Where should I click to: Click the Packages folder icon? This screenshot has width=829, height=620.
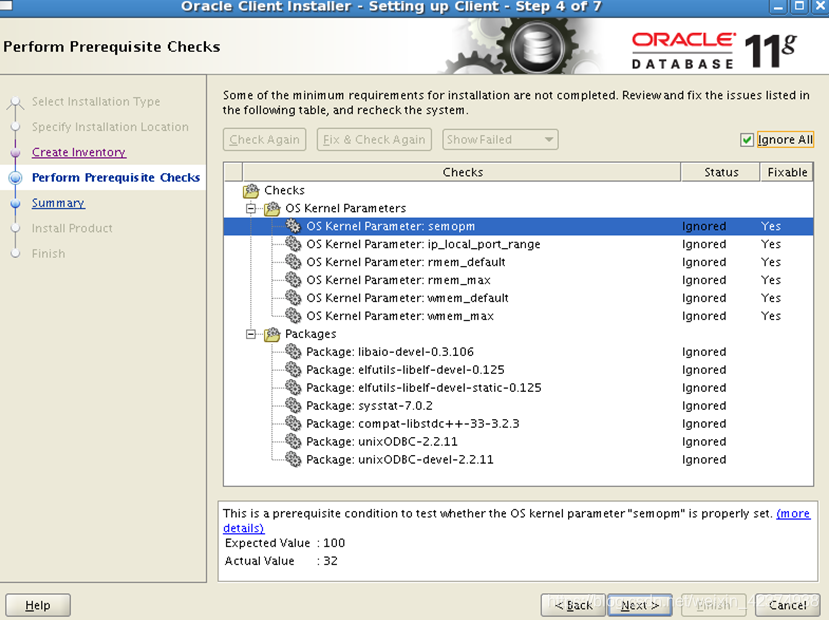click(x=272, y=334)
